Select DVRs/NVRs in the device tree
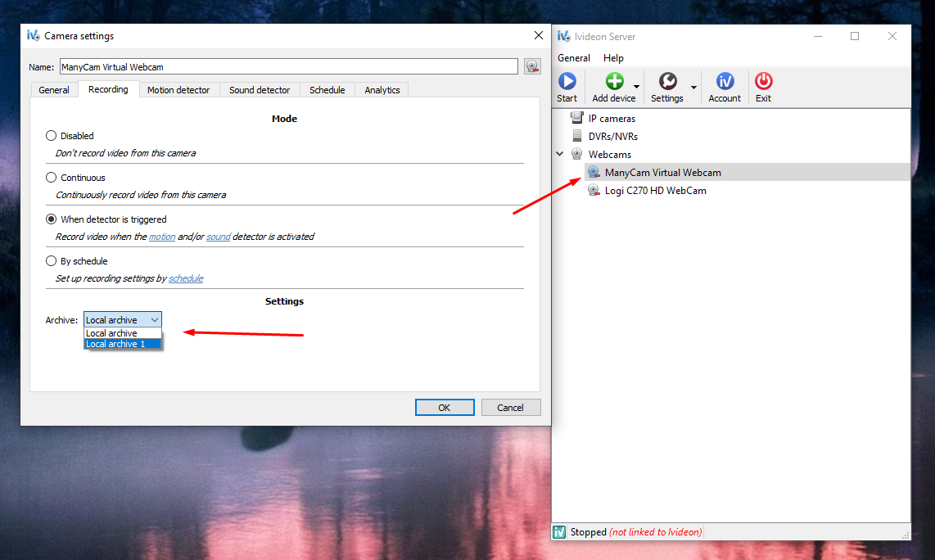 point(613,136)
